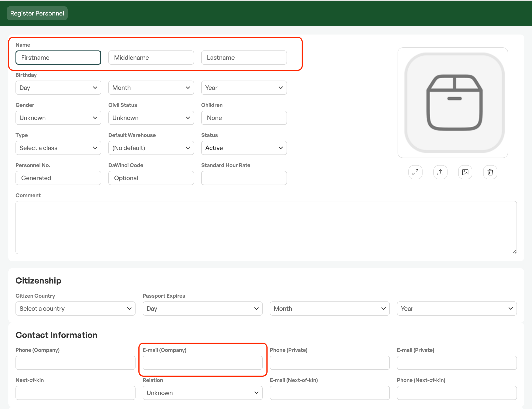Select the E-mail (Private) field
The height and width of the screenshot is (409, 532).
[457, 363]
